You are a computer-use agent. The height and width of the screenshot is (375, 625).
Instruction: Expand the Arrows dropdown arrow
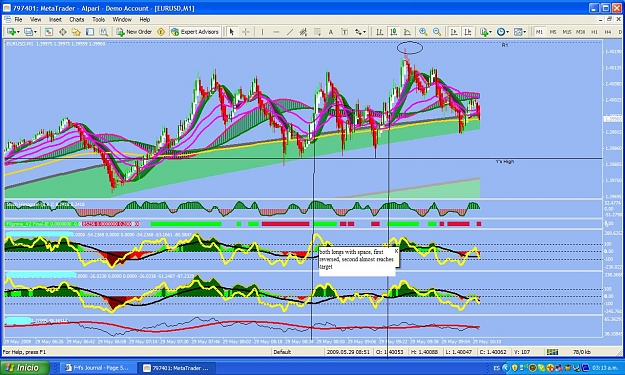365,32
